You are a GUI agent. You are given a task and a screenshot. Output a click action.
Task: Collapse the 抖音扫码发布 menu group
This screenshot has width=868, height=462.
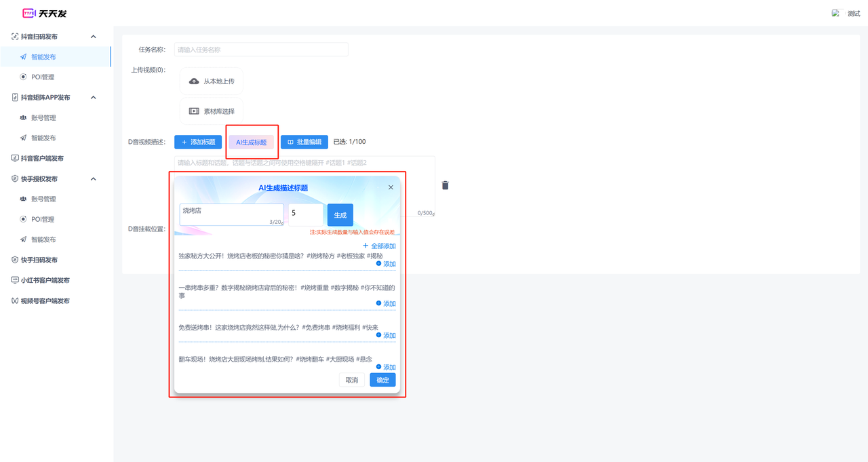tap(94, 37)
